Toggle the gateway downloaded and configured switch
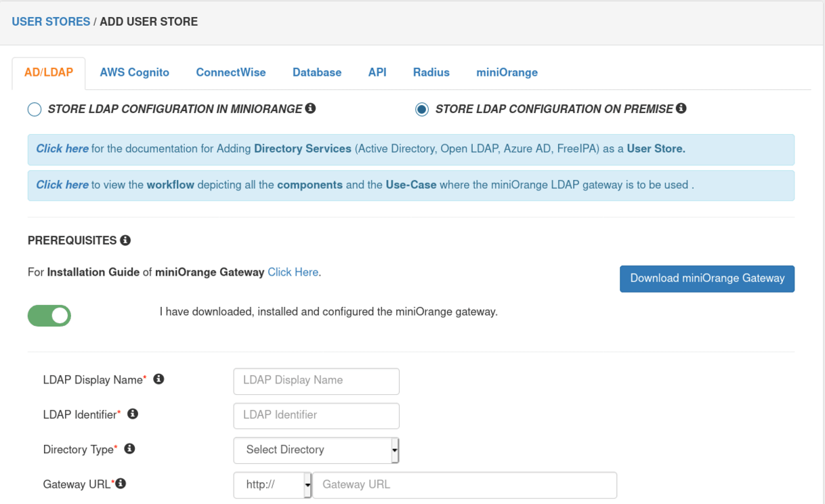825x504 pixels. point(49,316)
